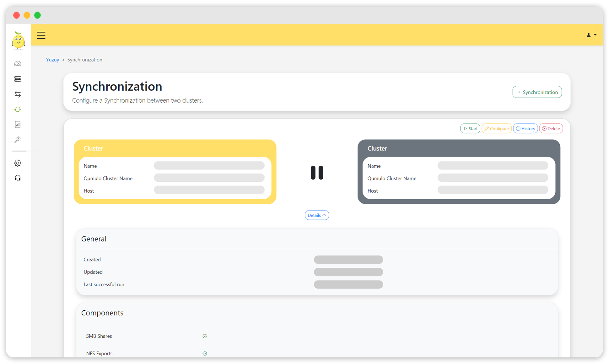The height and width of the screenshot is (364, 609).
Task: Click the Components section heading
Action: tap(102, 313)
